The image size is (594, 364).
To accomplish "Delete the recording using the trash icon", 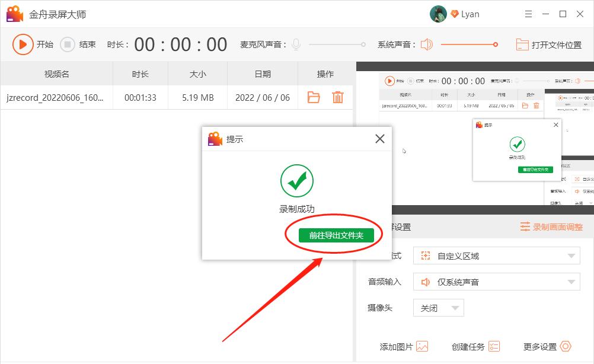I will pyautogui.click(x=338, y=98).
